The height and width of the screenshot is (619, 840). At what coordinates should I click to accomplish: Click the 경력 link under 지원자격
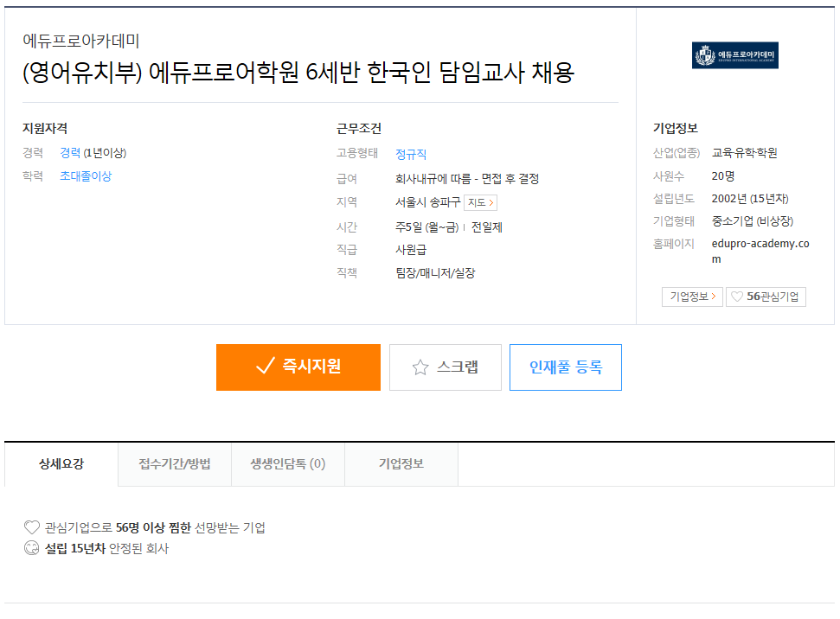click(x=70, y=153)
